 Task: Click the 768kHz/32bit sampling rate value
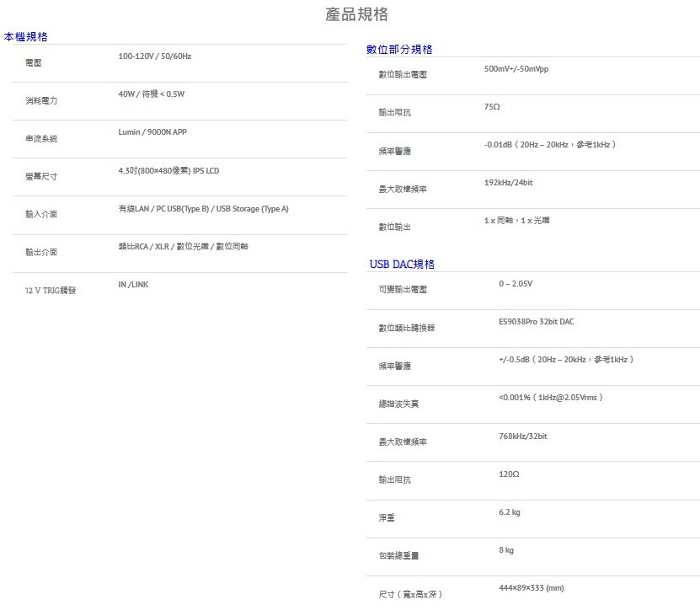tap(522, 436)
